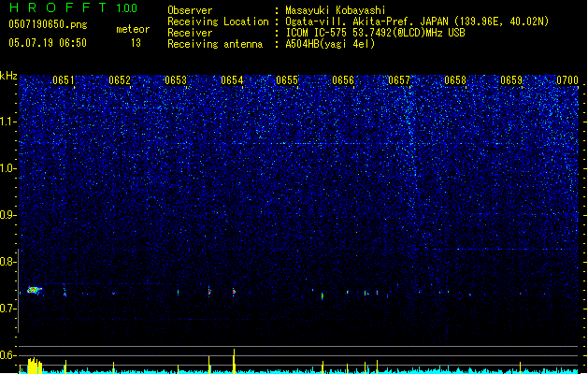The width and height of the screenshot is (588, 374).
Task: Click the receiver ICOM IC-575 value
Action: click(x=375, y=33)
